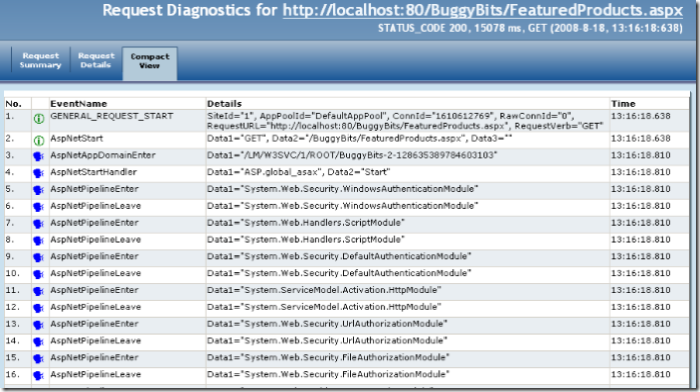
Task: Click the event icon in row 13
Action: (x=38, y=325)
